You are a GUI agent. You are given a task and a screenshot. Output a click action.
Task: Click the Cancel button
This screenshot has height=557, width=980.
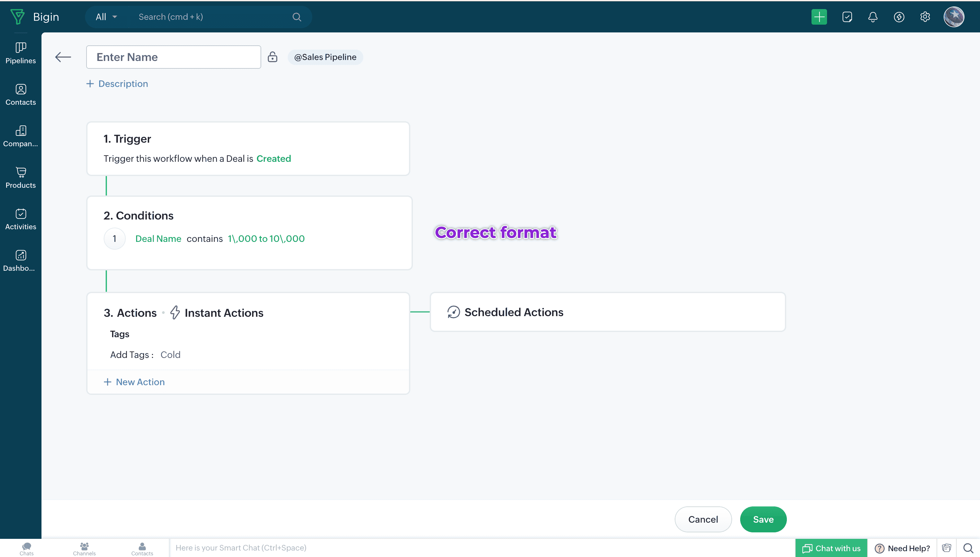click(x=703, y=519)
